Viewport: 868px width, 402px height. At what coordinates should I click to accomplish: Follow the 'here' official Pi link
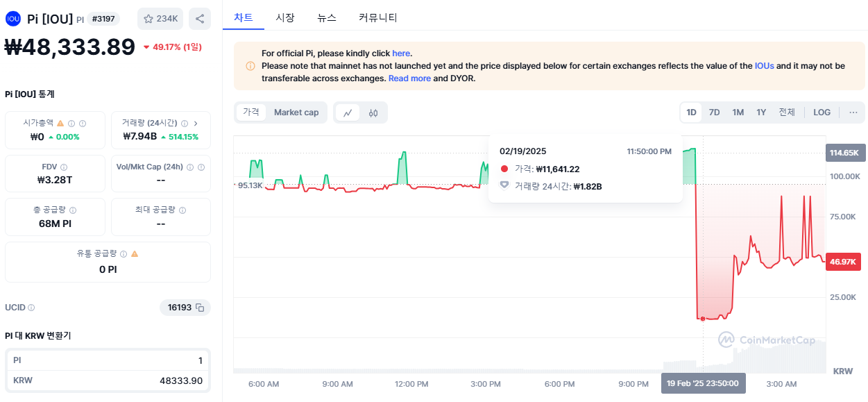click(x=401, y=53)
